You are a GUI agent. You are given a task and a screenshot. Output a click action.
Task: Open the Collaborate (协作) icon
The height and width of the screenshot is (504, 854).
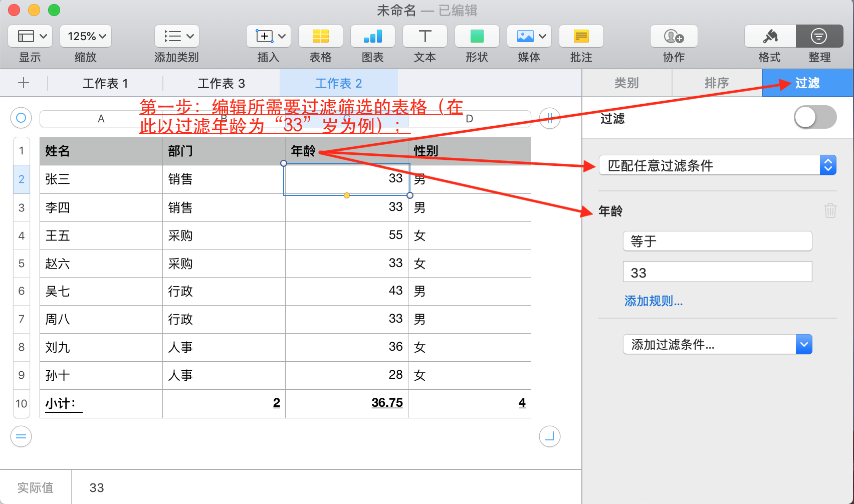[674, 37]
